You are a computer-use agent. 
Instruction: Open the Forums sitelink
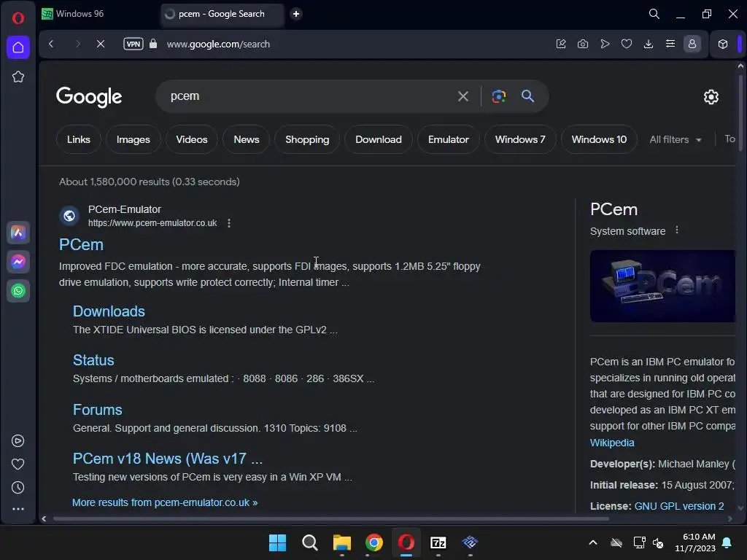[98, 410]
